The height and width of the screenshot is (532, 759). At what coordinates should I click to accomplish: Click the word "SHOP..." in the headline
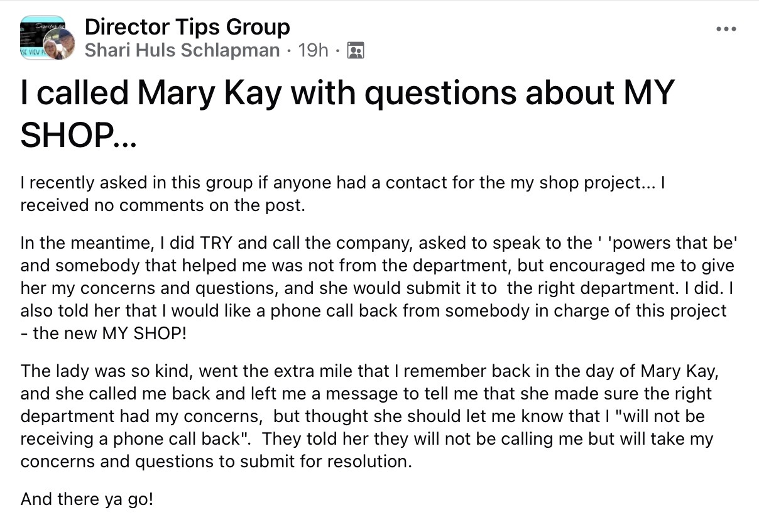click(x=78, y=135)
